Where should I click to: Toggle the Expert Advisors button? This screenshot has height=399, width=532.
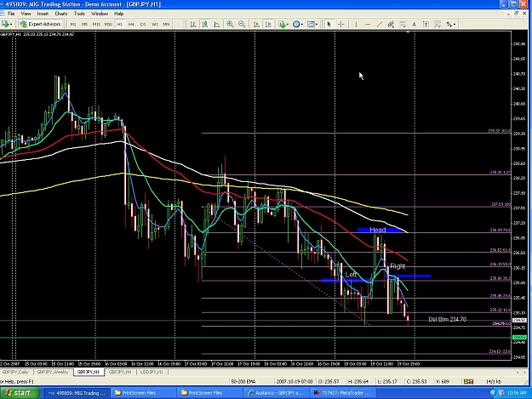41,24
